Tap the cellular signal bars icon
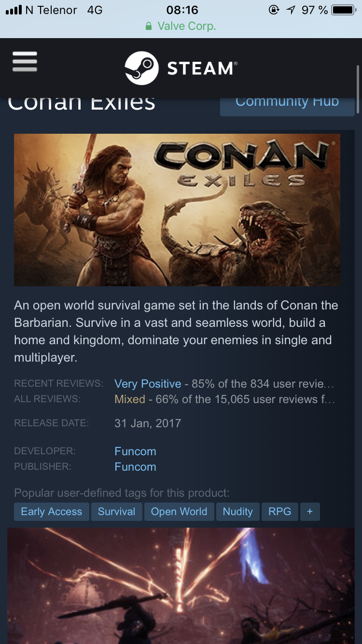Screen dimensions: 362x644 [14, 10]
